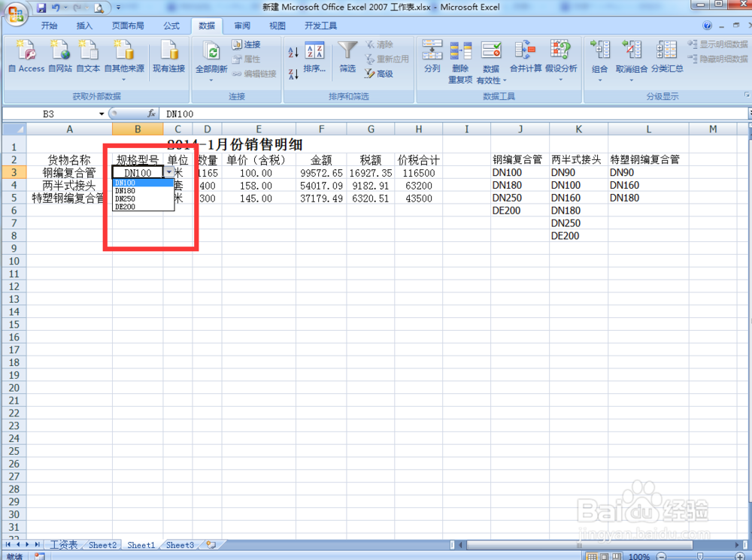
Task: Open the 开始 tab
Action: point(49,26)
